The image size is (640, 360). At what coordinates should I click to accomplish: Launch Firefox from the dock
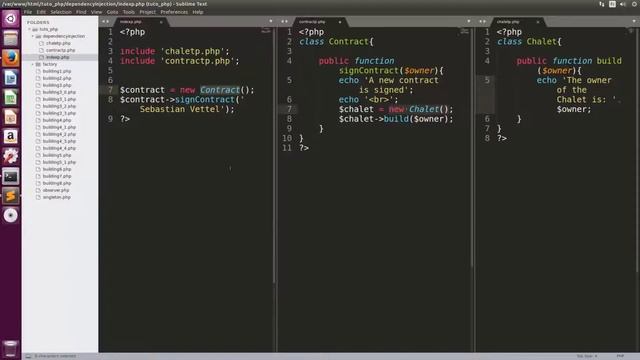click(x=11, y=58)
